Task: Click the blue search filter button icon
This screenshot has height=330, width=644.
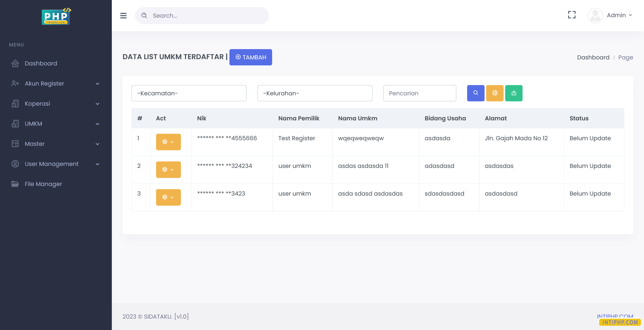Action: (475, 93)
